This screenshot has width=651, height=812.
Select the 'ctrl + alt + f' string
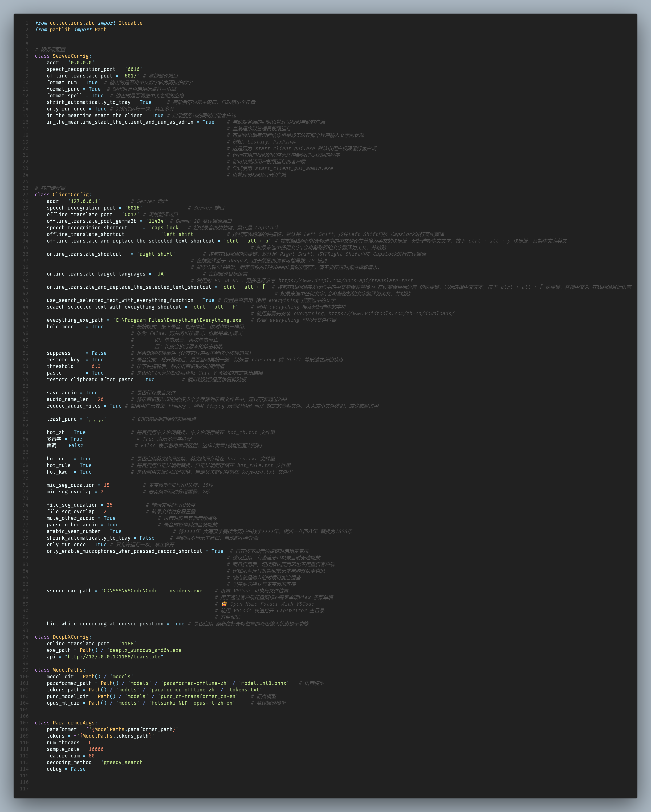214,307
